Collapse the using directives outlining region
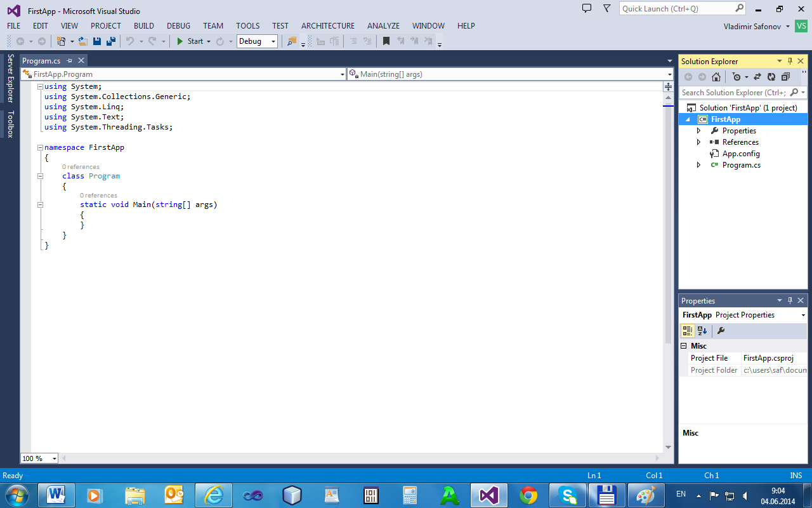The width and height of the screenshot is (812, 508). [x=40, y=86]
